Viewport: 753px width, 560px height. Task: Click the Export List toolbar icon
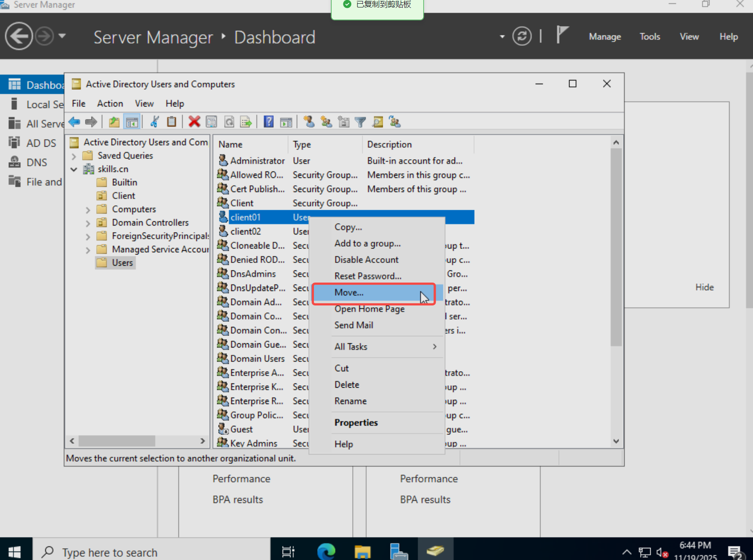246,122
